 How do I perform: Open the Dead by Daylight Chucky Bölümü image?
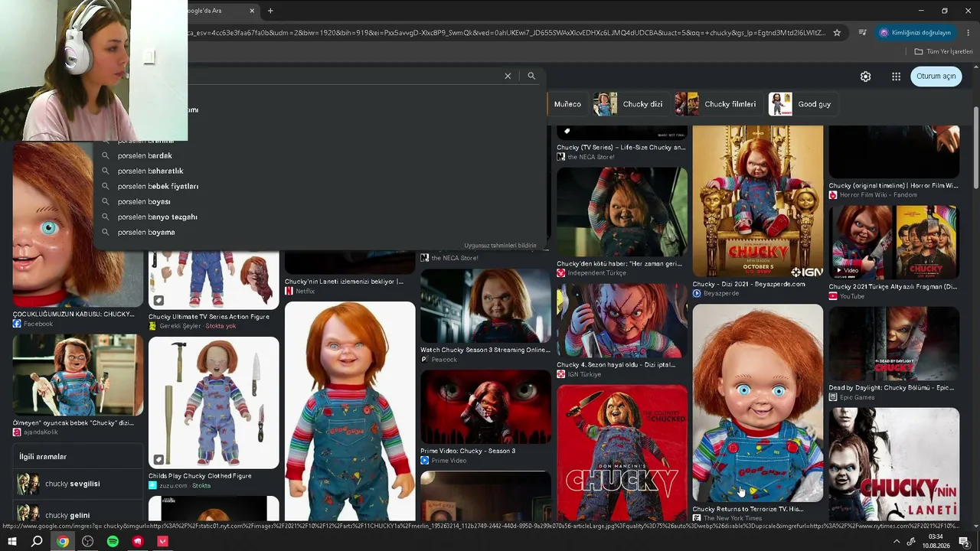[x=893, y=344]
